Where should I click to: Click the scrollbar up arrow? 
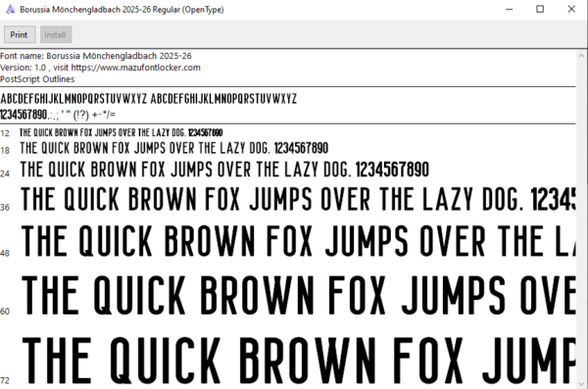pyautogui.click(x=581, y=56)
